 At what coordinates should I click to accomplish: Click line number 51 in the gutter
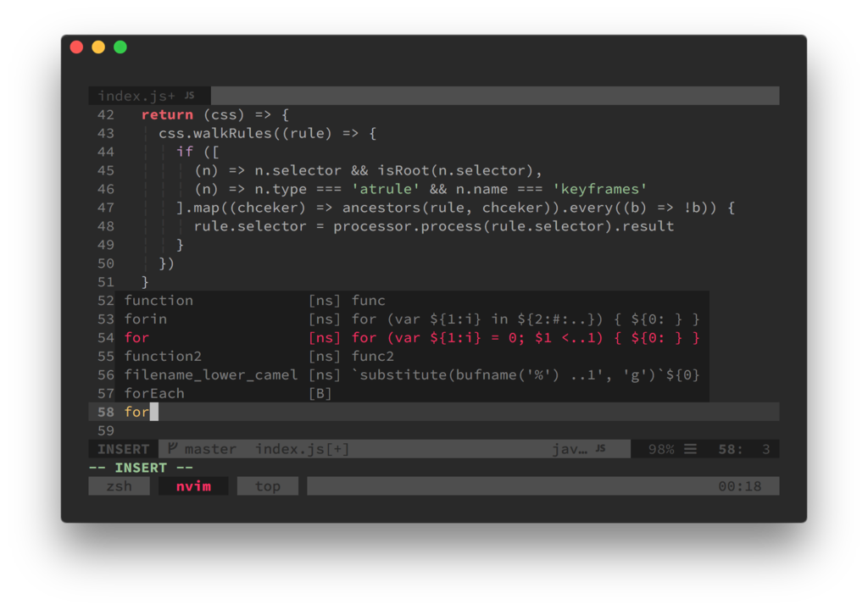(x=106, y=282)
